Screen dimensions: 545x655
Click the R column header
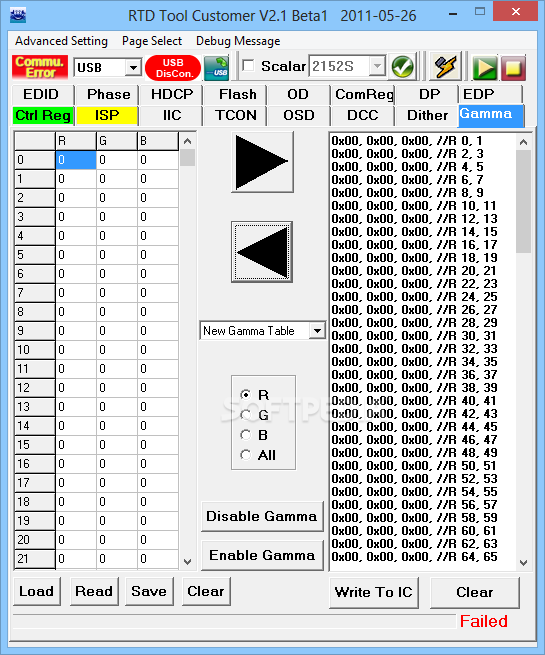coord(76,141)
